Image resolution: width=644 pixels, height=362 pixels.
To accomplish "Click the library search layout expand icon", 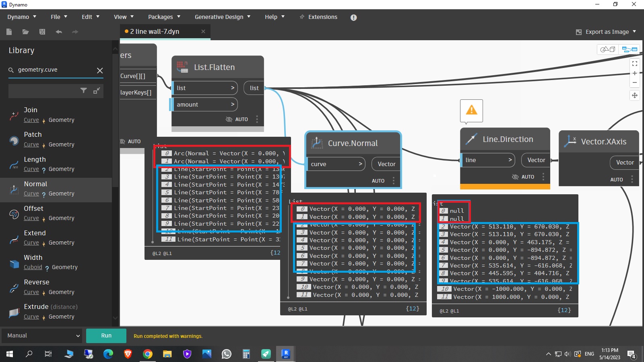I will tap(97, 90).
